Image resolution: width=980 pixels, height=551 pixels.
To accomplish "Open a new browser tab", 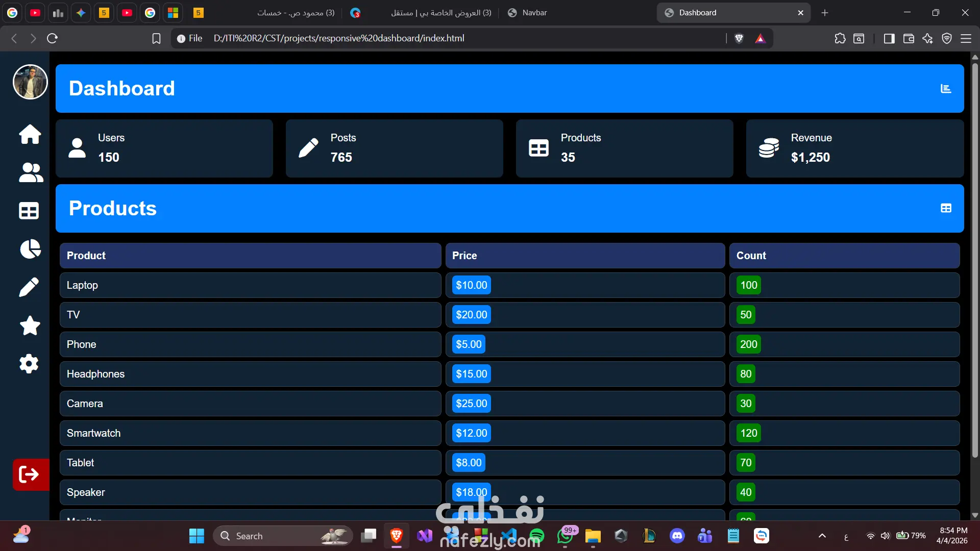I will tap(825, 13).
